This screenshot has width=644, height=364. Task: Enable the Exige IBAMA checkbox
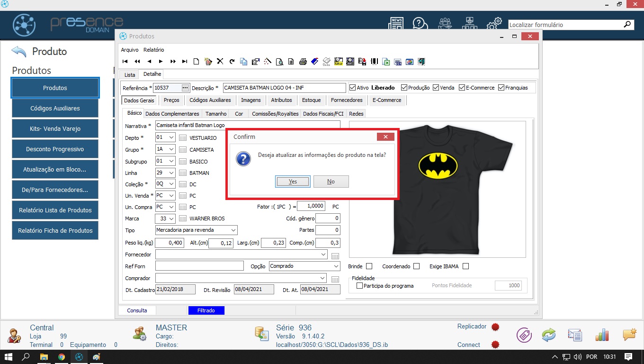pyautogui.click(x=465, y=266)
